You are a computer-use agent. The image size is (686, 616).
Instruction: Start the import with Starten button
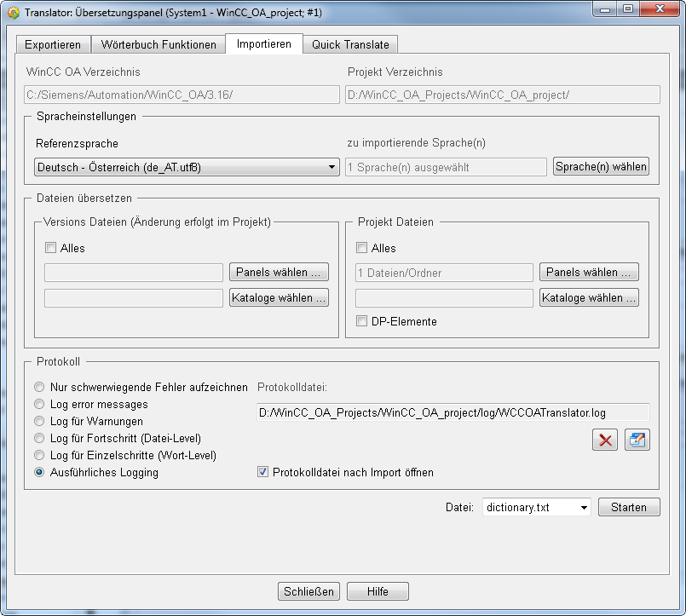(x=629, y=508)
